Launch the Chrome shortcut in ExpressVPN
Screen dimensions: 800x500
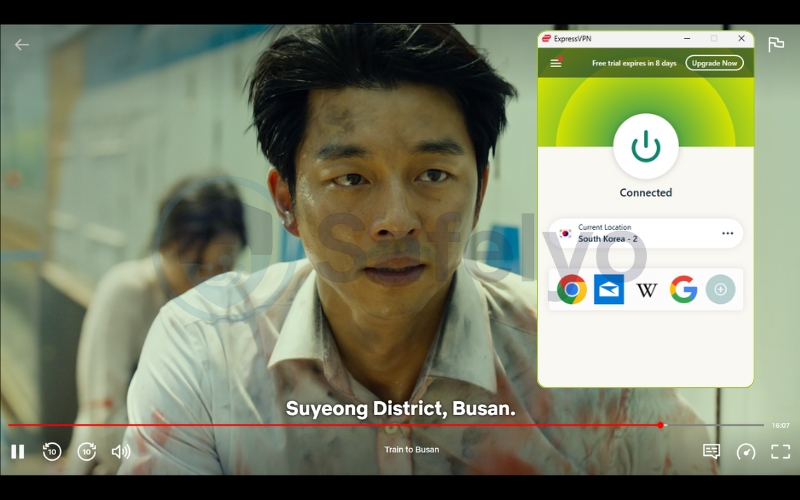[x=571, y=289]
